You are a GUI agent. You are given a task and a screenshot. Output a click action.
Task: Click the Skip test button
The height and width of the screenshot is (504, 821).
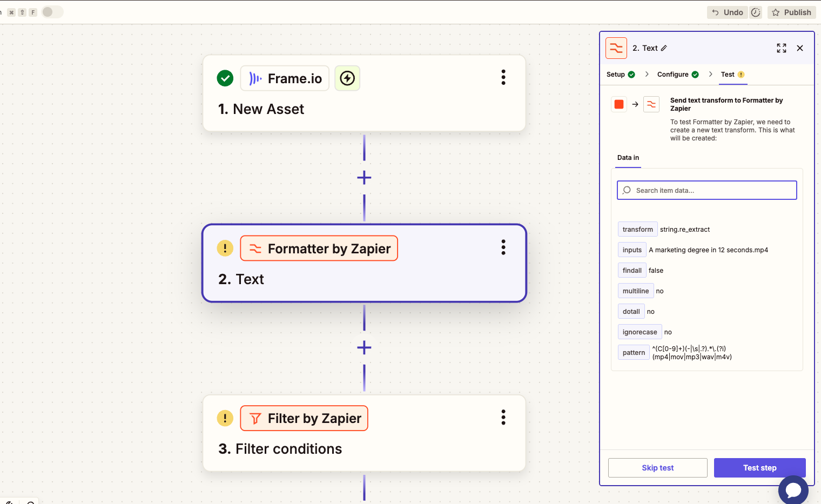658,468
